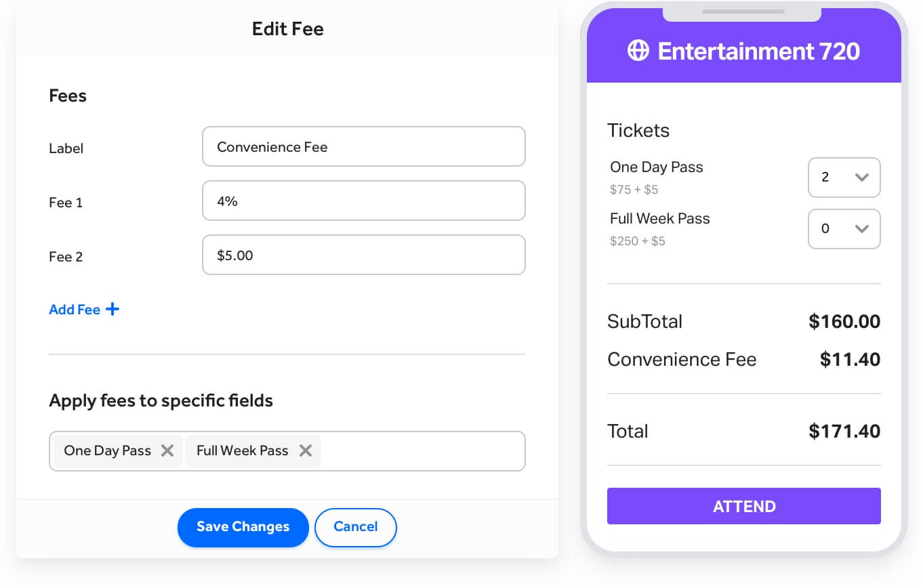Click the Cancel button

pos(355,527)
